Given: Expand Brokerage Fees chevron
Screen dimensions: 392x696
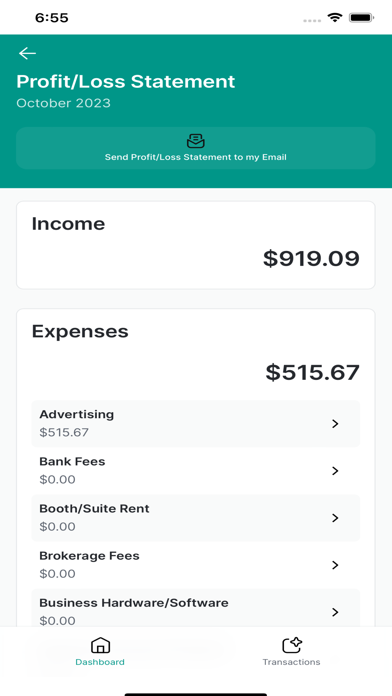Looking at the screenshot, I should click(335, 565).
